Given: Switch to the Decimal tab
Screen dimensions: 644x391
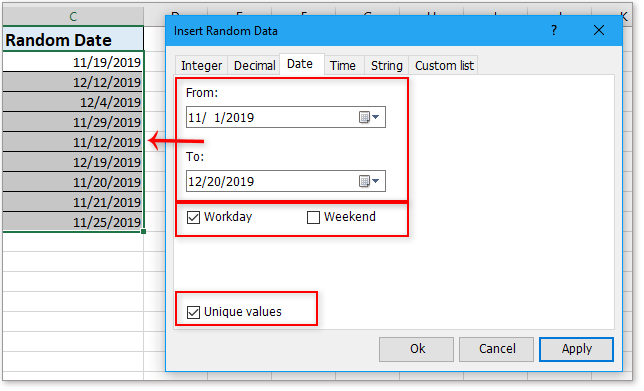Looking at the screenshot, I should tap(254, 66).
